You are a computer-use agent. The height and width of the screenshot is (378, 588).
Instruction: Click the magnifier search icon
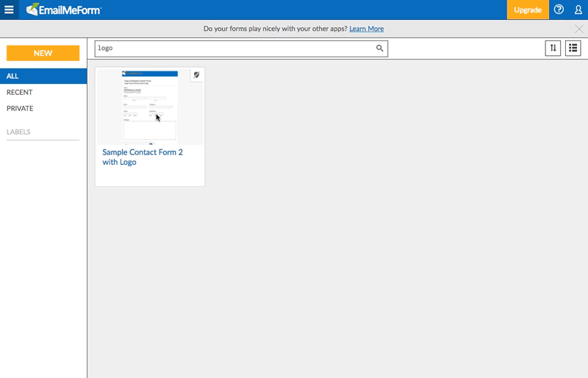coord(380,49)
